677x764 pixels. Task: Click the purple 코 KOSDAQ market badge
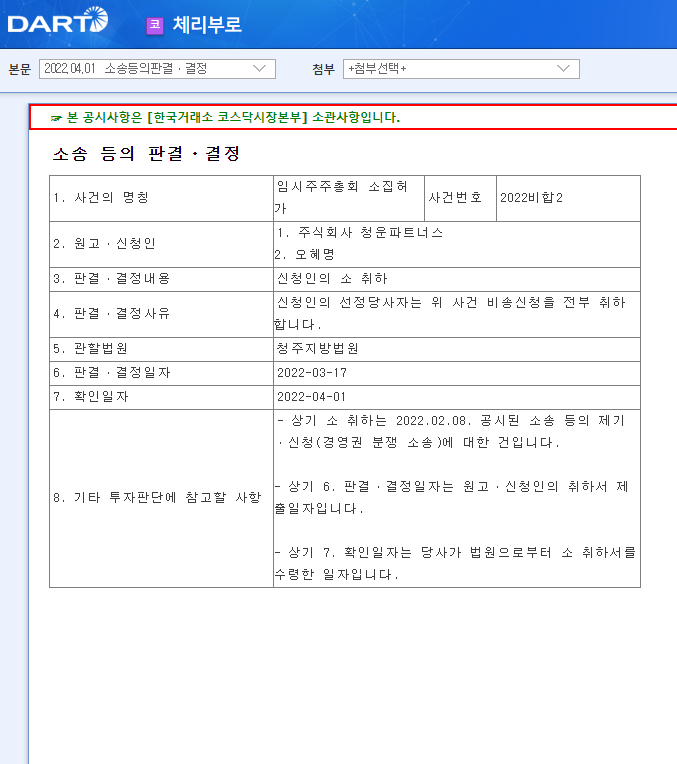[155, 25]
